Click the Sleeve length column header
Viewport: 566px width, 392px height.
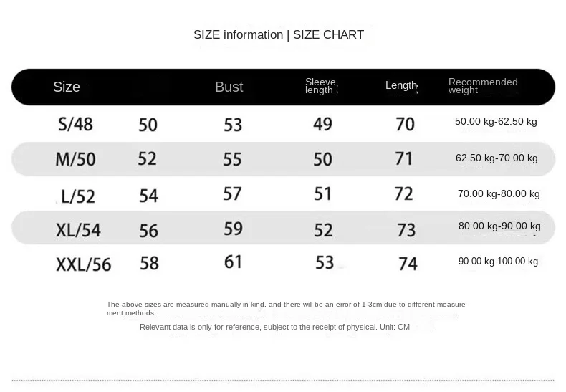tap(321, 86)
